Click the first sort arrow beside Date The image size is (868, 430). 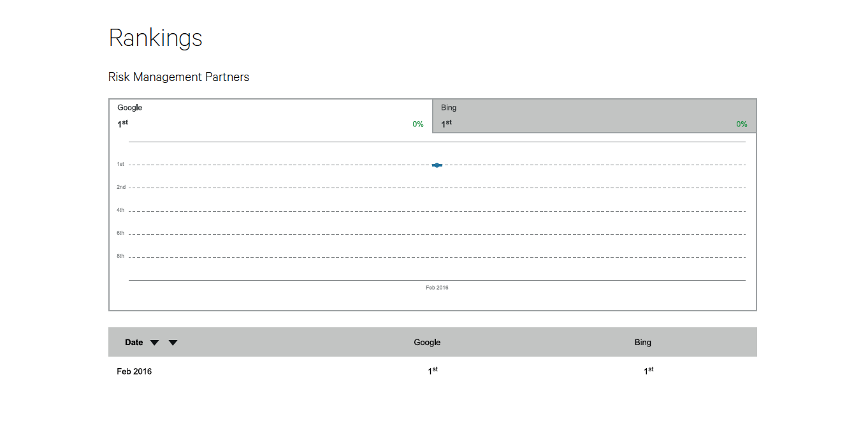point(154,343)
